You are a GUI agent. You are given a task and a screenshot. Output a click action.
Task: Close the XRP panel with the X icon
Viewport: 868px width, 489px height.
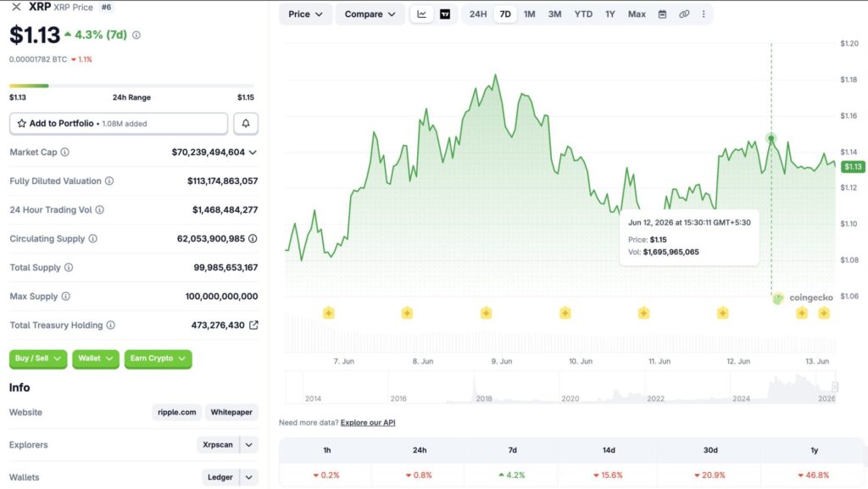coord(16,7)
